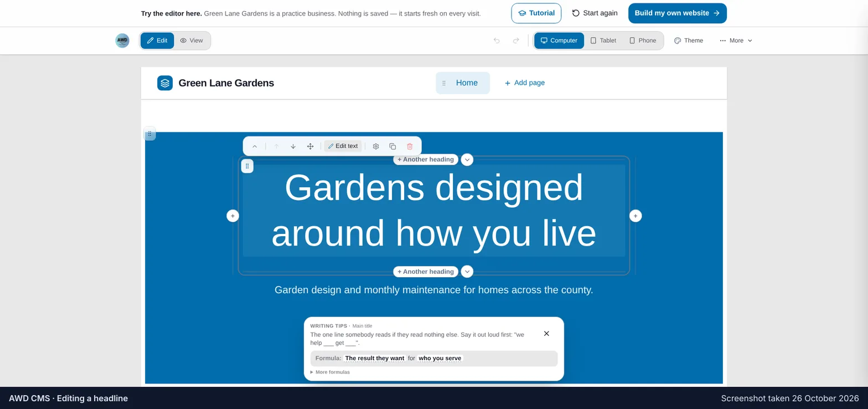This screenshot has height=409, width=868.
Task: Move the headline block up
Action: [x=276, y=146]
